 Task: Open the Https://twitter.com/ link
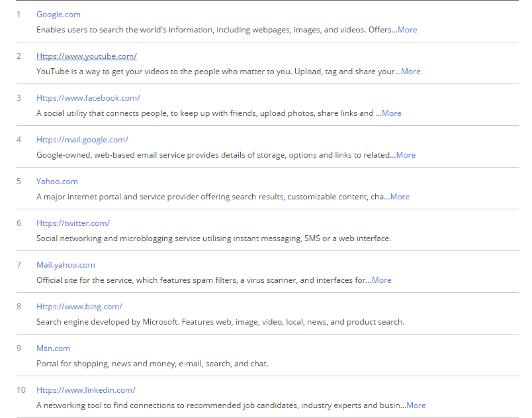pos(73,223)
